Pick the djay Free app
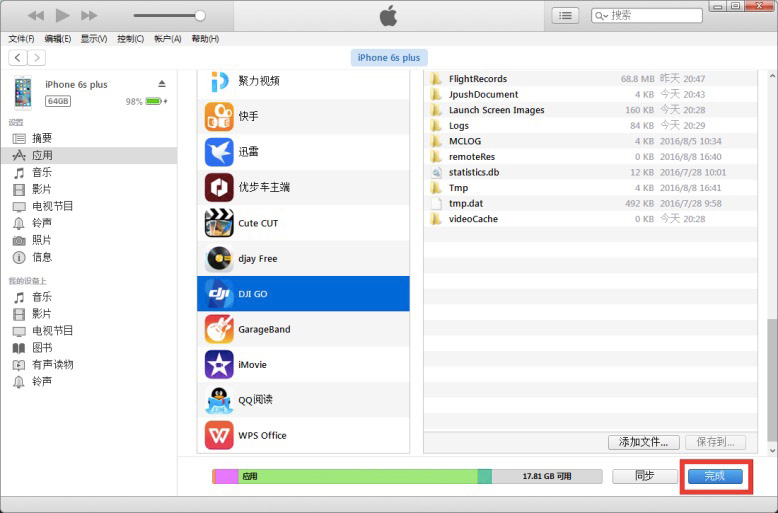 click(x=257, y=259)
